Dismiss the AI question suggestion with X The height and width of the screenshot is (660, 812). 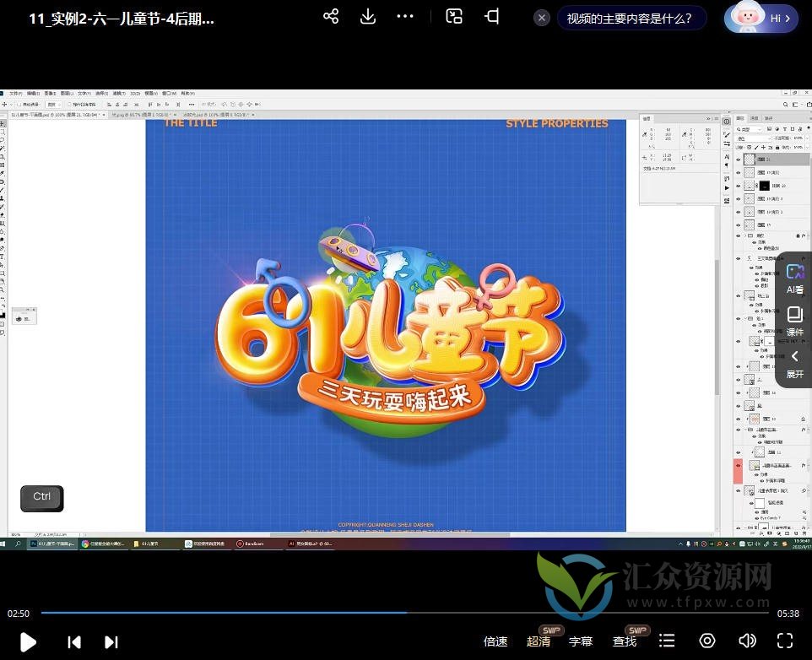tap(542, 18)
